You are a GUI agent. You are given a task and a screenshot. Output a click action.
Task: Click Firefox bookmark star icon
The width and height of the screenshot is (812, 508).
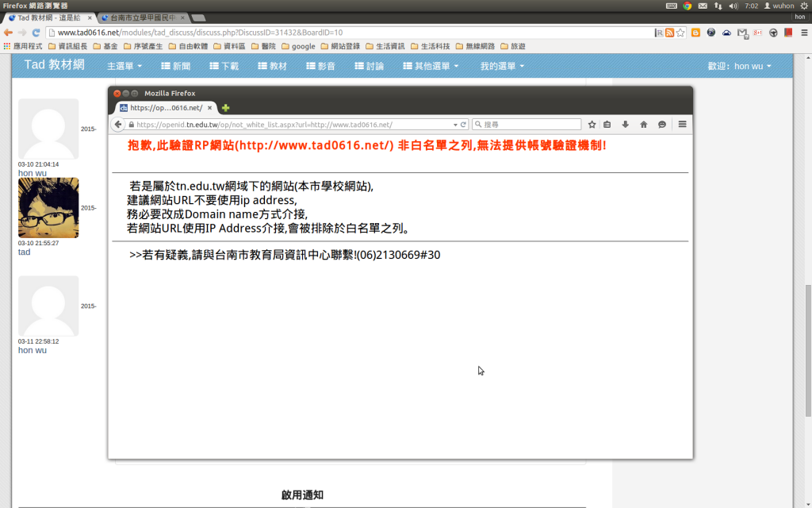(592, 125)
